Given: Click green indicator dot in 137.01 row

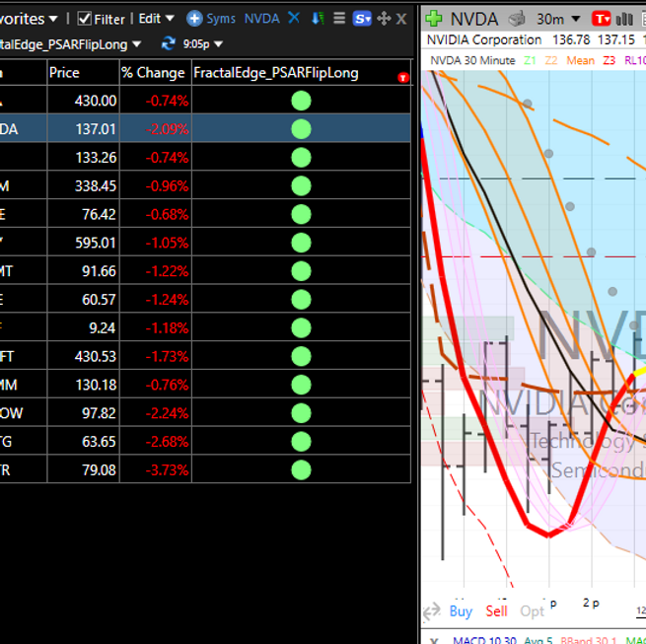Looking at the screenshot, I should 301,129.
